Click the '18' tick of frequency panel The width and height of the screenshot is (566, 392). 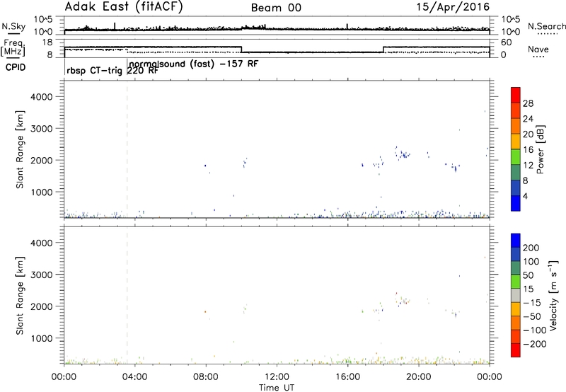[x=47, y=42]
